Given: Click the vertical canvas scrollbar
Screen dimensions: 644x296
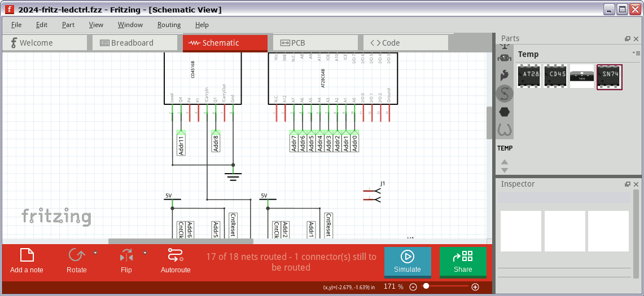Looking at the screenshot, I should (x=489, y=123).
